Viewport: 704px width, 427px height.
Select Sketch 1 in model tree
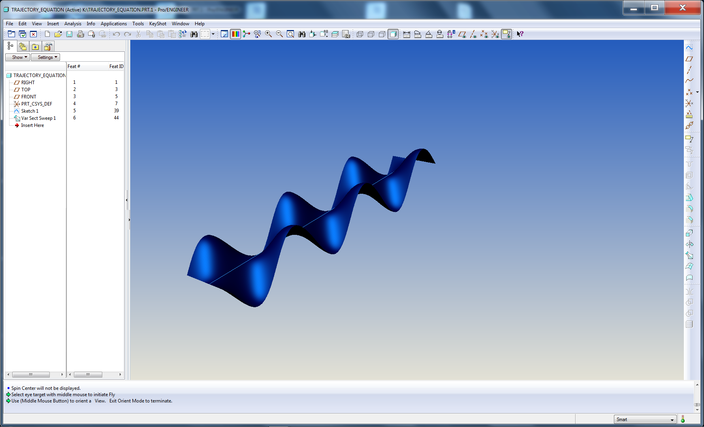tap(26, 111)
